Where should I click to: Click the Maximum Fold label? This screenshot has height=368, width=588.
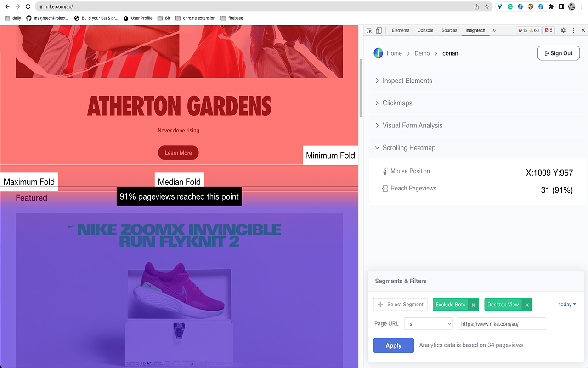tap(29, 182)
